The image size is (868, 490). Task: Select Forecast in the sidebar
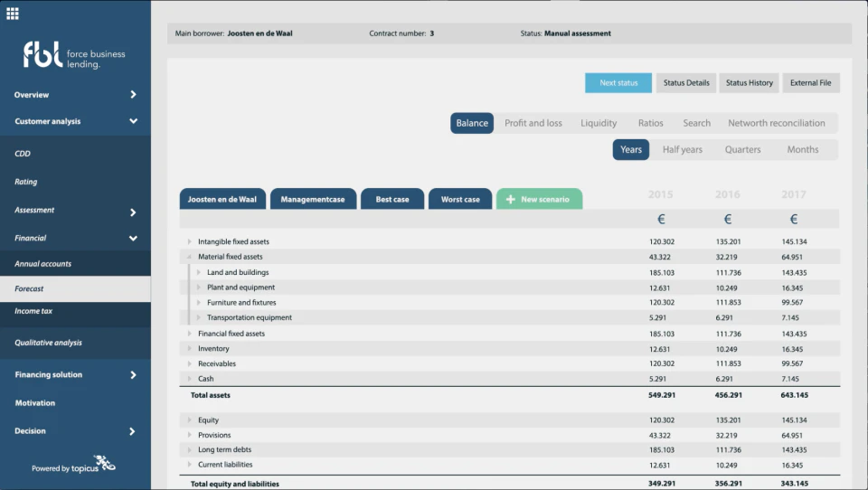click(x=75, y=289)
